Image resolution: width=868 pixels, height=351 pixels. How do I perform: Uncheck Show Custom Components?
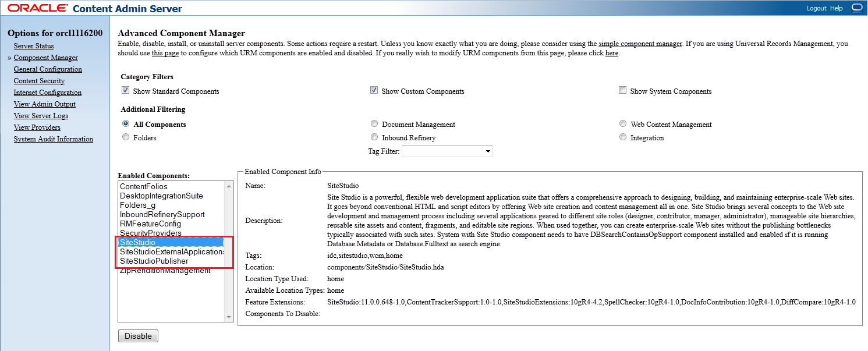(x=374, y=90)
